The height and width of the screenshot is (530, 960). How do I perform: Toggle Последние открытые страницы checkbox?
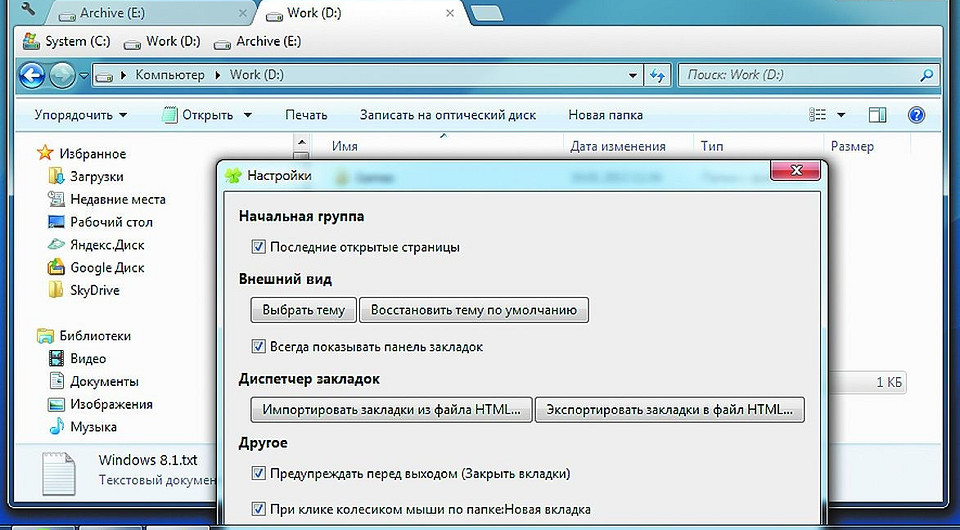(258, 247)
